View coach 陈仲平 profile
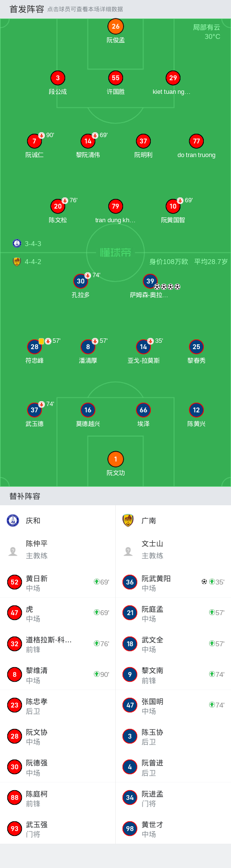This screenshot has height=868, width=231. point(58,550)
